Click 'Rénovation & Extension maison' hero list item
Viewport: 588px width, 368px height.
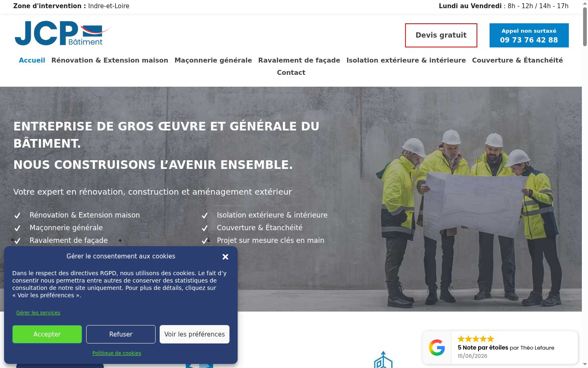[x=85, y=215]
